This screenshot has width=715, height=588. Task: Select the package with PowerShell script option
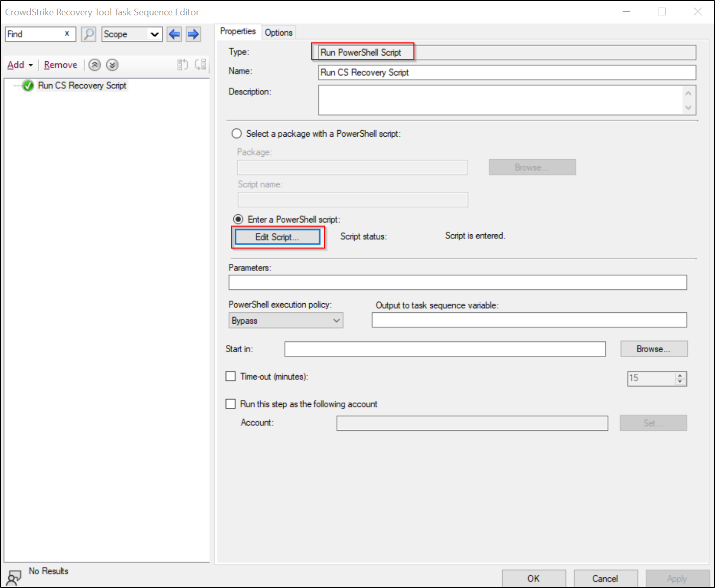click(237, 134)
